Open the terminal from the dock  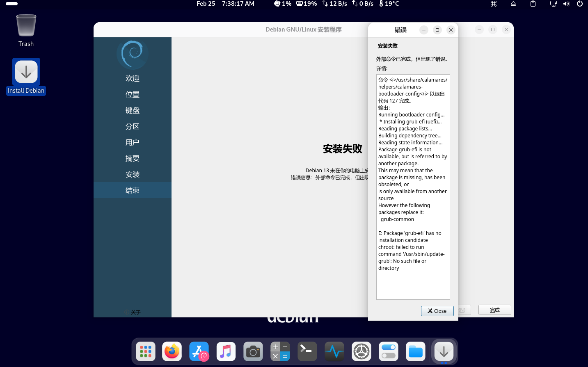coord(307,351)
